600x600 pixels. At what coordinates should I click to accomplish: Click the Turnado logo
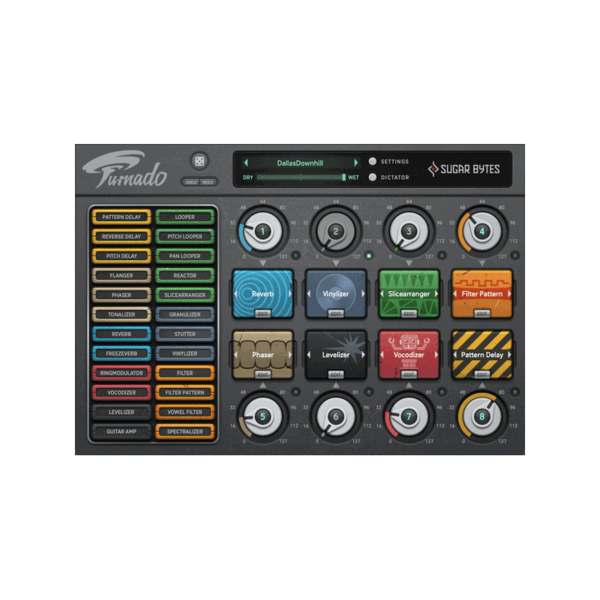(x=124, y=170)
